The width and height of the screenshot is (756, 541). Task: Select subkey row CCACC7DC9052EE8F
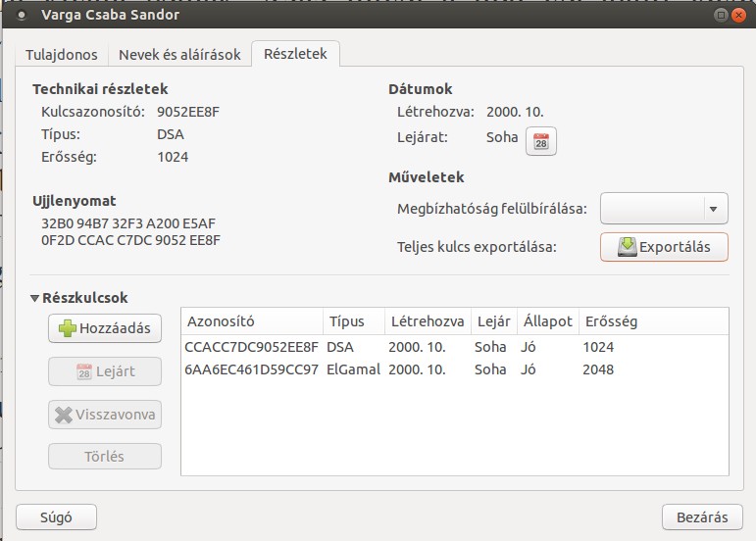click(455, 347)
